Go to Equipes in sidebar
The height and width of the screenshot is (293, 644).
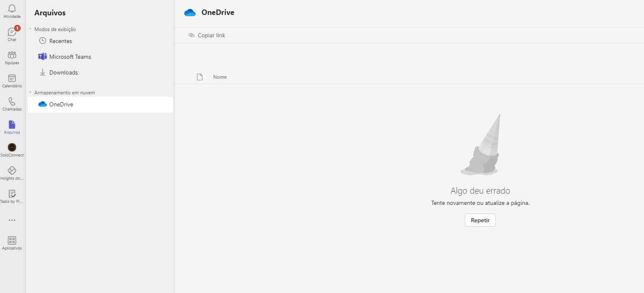12,58
